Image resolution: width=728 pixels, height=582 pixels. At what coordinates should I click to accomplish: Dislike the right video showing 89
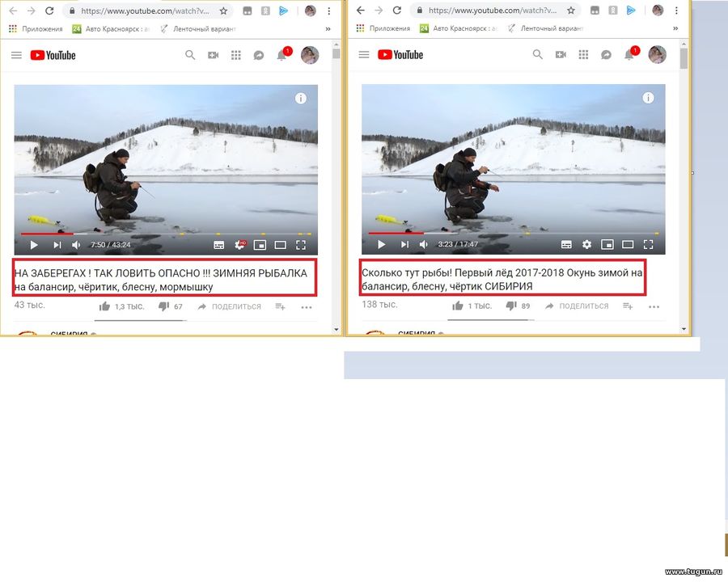point(511,306)
